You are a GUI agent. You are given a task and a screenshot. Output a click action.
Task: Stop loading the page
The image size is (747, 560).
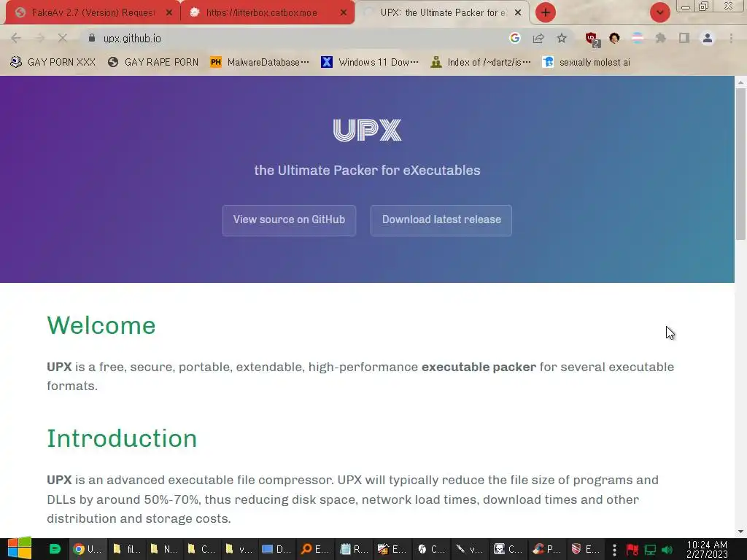(x=63, y=38)
